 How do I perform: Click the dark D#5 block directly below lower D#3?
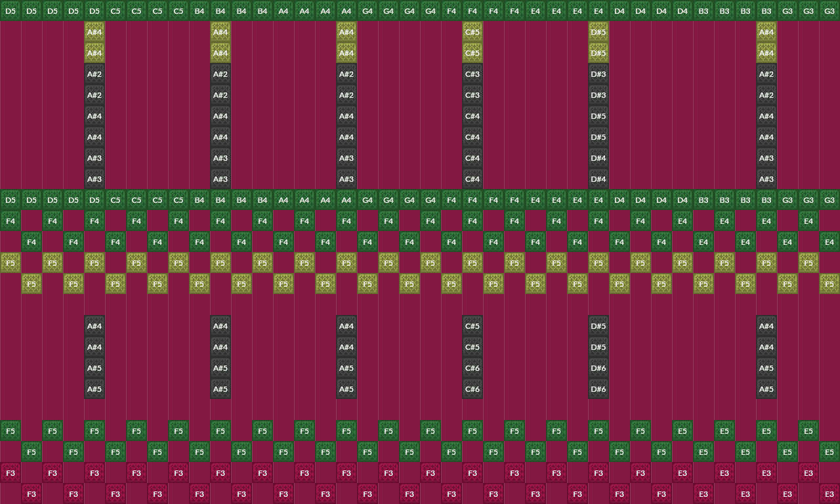598,115
